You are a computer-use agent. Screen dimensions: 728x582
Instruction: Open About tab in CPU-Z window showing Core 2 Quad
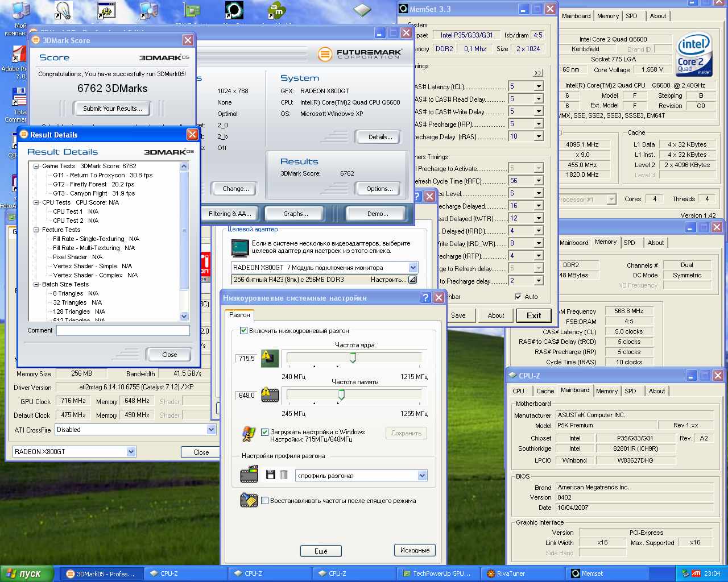coord(658,16)
